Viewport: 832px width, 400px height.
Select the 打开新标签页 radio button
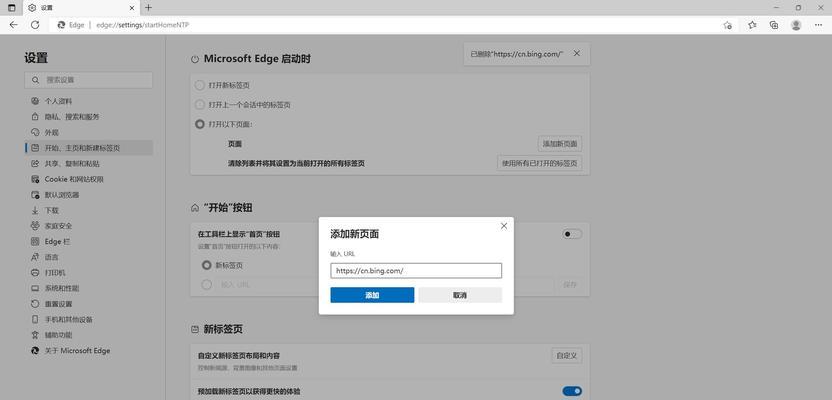point(200,85)
